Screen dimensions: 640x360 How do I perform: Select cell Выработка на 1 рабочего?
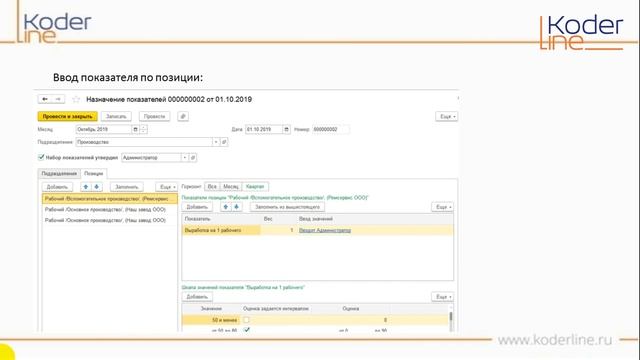(221, 230)
